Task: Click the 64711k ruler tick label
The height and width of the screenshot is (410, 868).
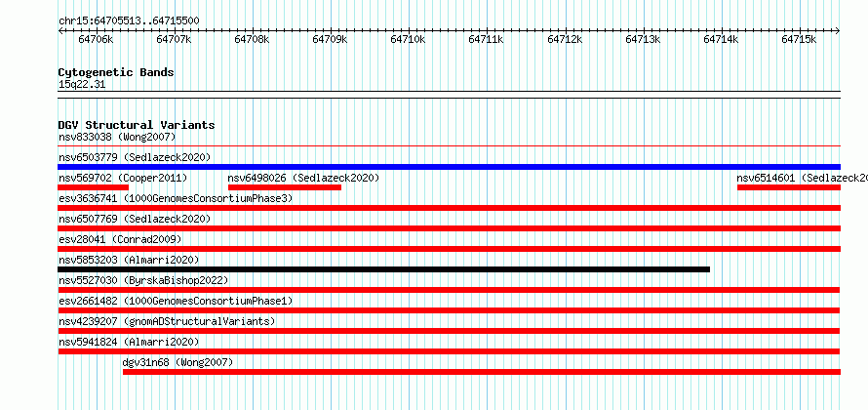Action: coord(486,40)
